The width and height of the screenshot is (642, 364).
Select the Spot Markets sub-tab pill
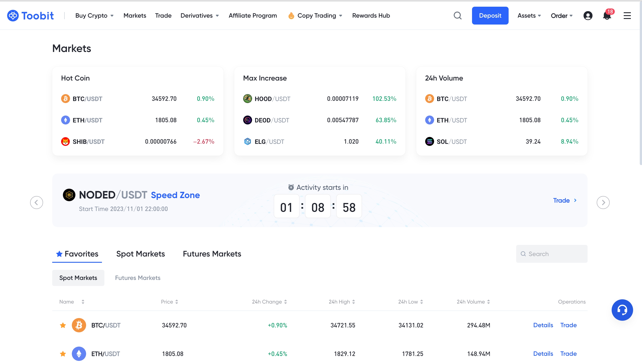point(78,278)
